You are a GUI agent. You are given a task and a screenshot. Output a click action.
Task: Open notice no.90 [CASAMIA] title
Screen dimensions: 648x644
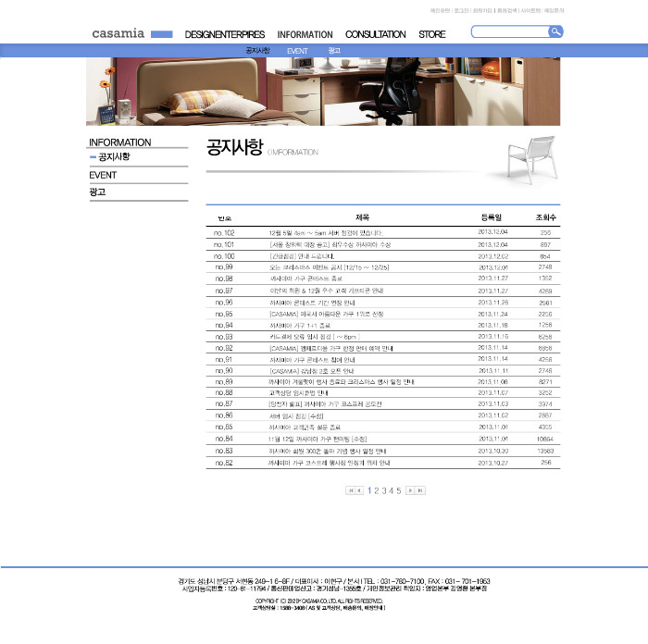tap(312, 371)
